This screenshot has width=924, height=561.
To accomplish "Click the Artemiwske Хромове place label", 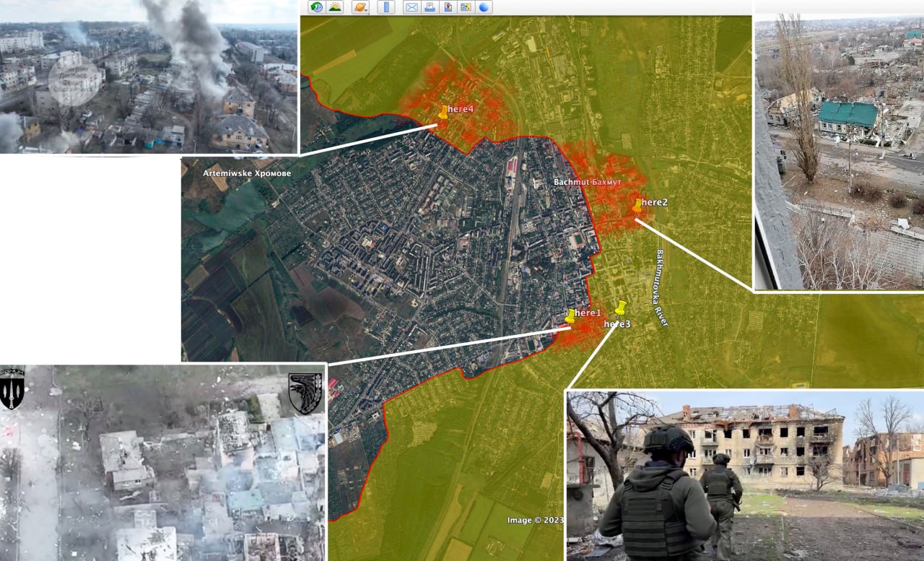I will point(247,174).
